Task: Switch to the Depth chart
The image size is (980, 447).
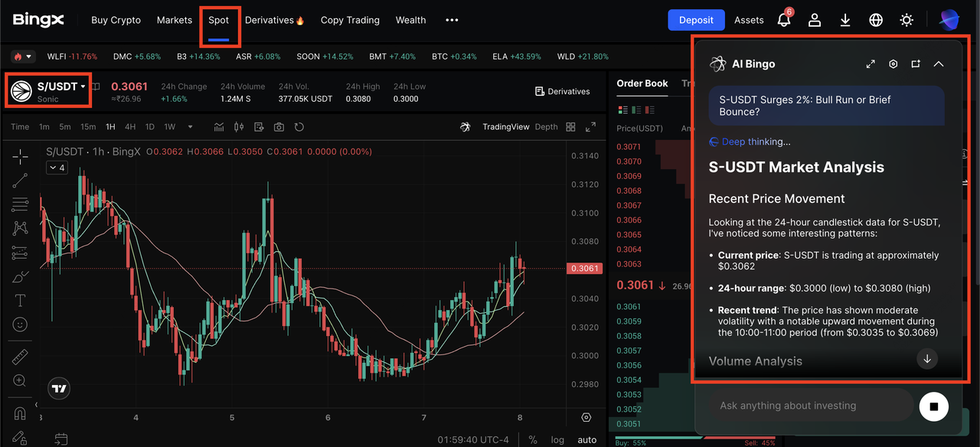Action: pyautogui.click(x=546, y=127)
